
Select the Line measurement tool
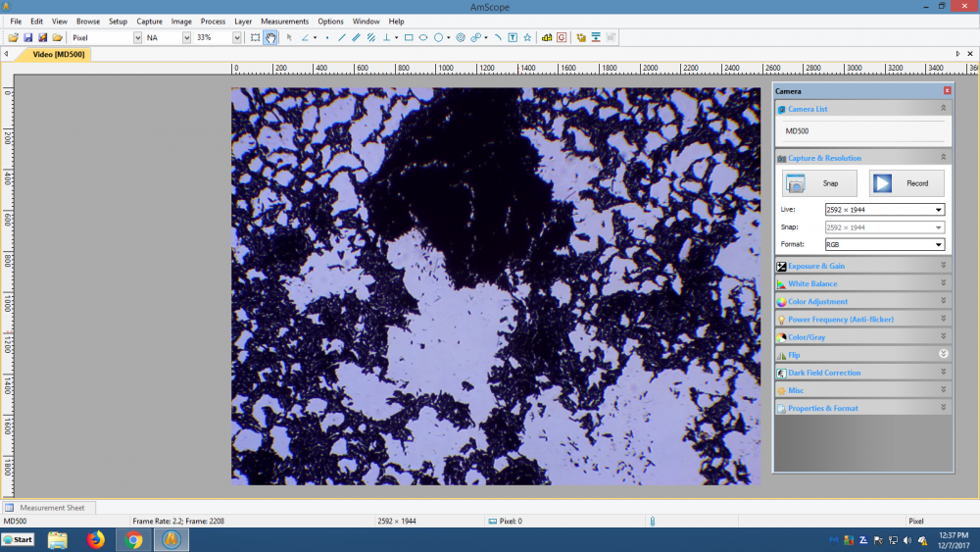[x=341, y=37]
